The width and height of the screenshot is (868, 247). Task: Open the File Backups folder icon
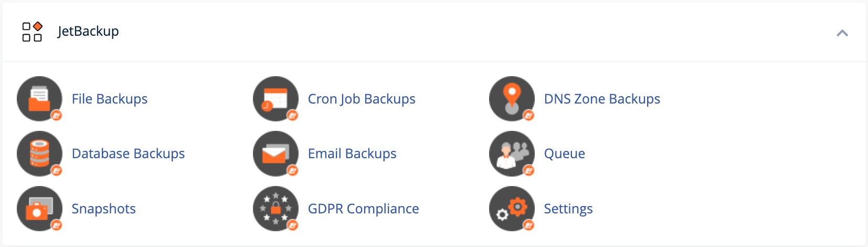39,99
